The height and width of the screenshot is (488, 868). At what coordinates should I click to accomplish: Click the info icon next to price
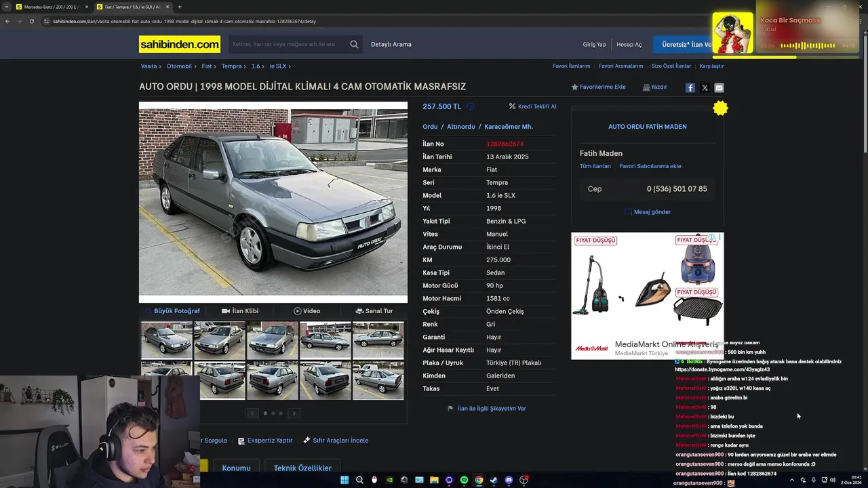tap(470, 106)
